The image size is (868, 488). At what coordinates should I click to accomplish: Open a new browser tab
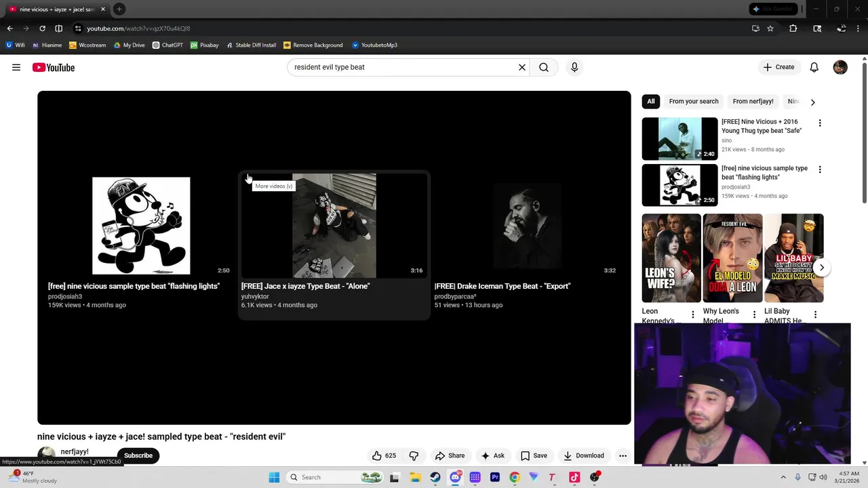point(119,9)
